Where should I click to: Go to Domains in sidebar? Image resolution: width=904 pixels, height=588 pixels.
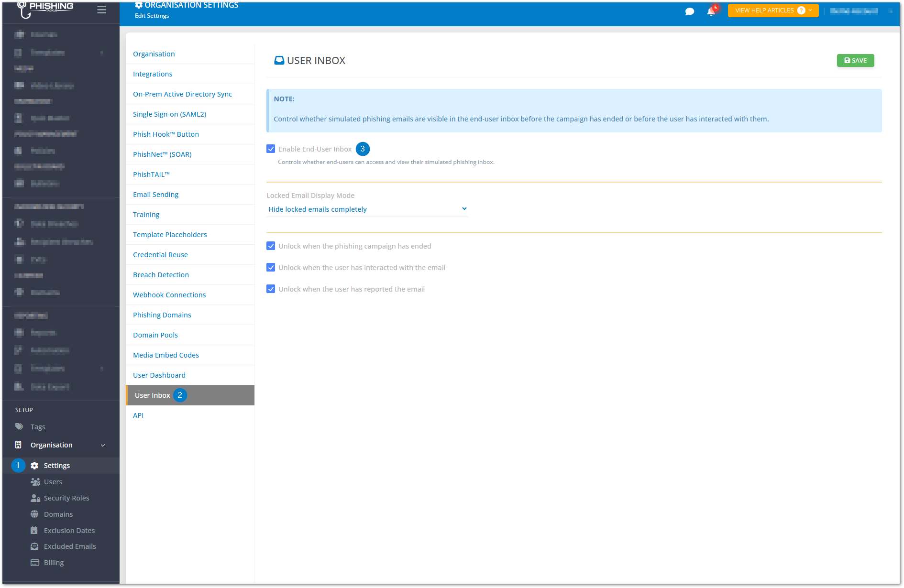pos(58,514)
